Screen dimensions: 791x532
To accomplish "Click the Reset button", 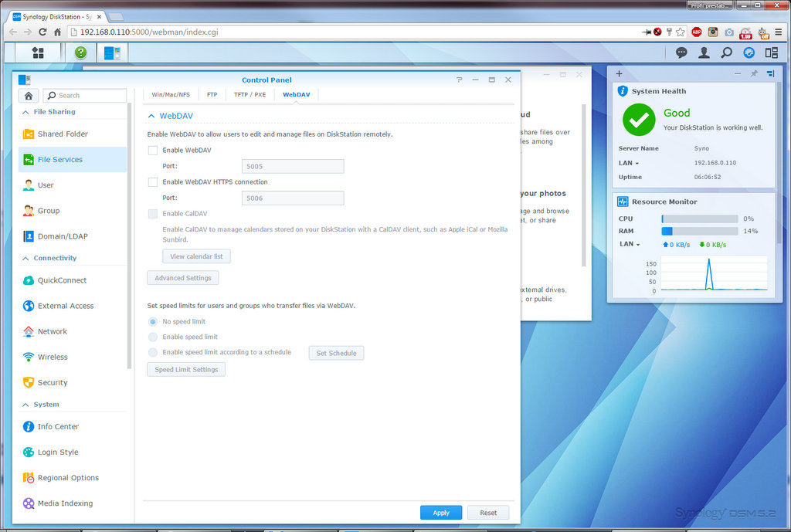I will (488, 513).
